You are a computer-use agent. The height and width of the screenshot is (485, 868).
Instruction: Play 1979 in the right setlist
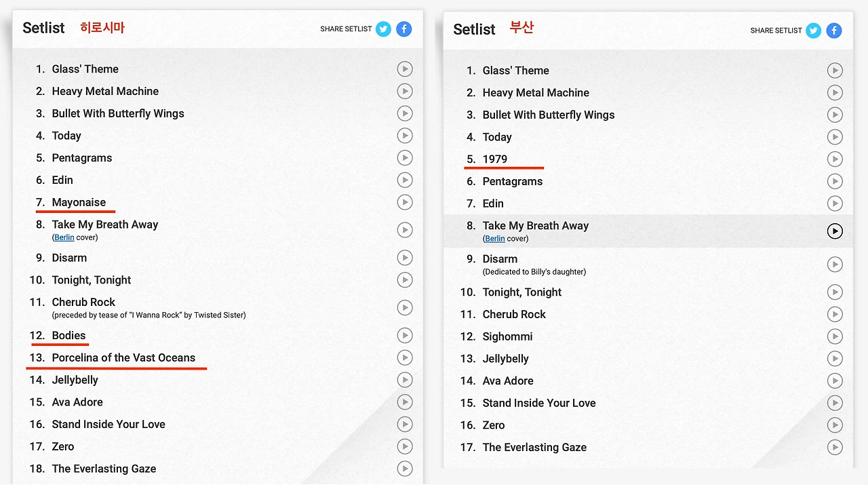835,159
